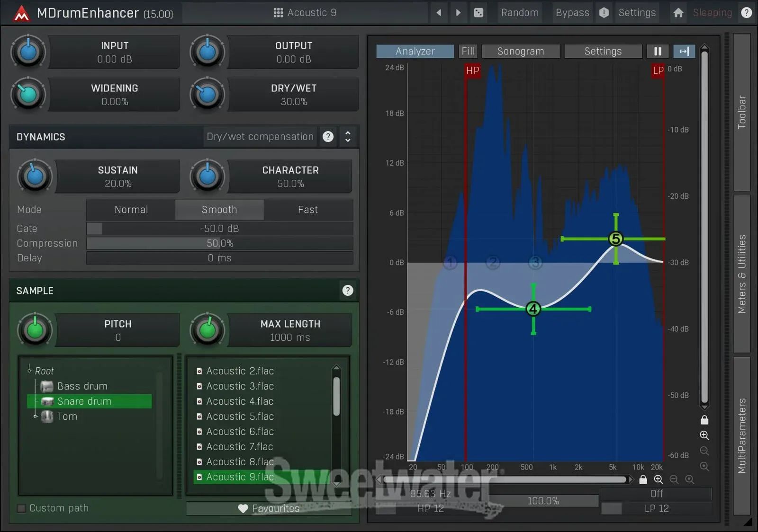Open MultiParameters side panel

point(742,436)
